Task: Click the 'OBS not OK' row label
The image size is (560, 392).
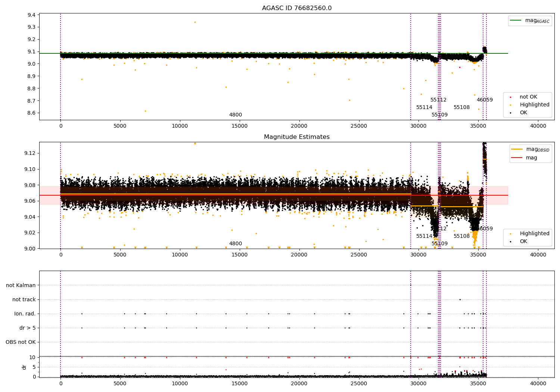Action: (21, 342)
